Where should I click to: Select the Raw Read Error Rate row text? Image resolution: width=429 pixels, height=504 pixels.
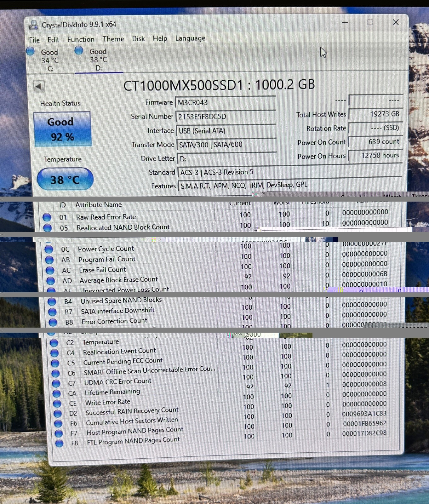tap(106, 217)
